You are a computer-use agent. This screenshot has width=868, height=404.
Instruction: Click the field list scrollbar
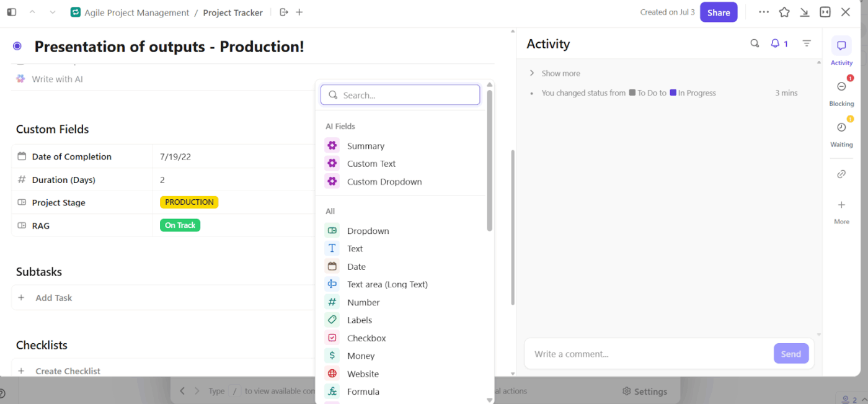[x=489, y=161]
